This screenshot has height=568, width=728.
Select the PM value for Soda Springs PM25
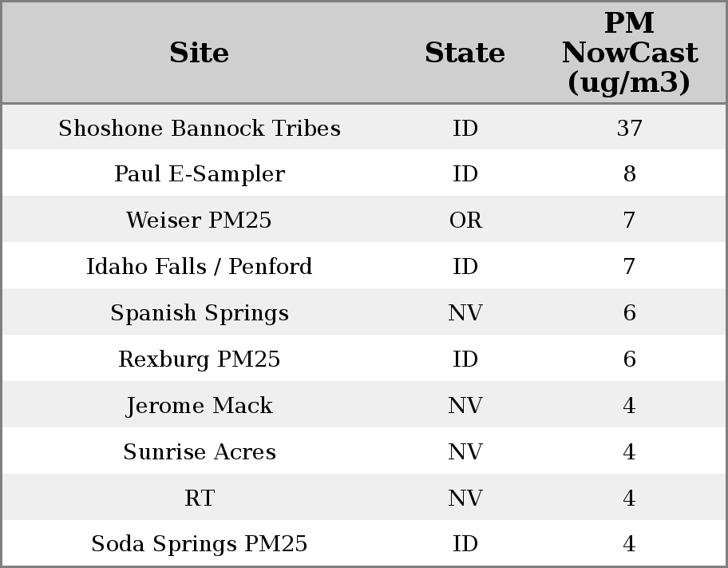click(x=629, y=544)
